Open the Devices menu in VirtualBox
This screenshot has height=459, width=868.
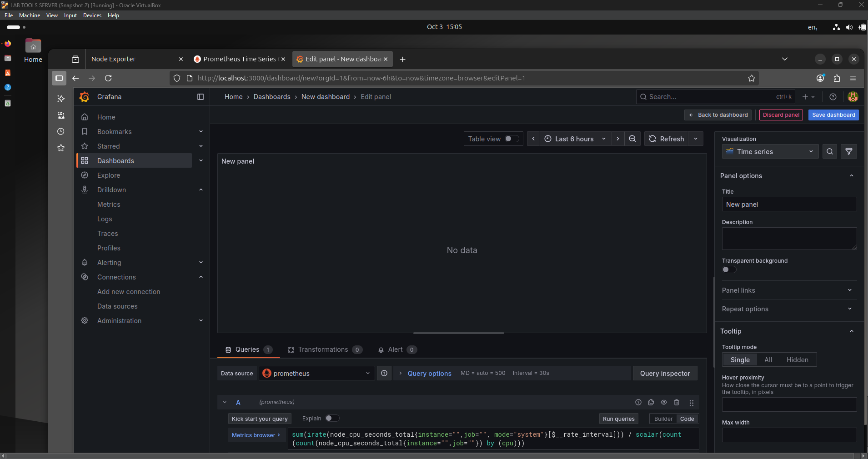tap(92, 15)
